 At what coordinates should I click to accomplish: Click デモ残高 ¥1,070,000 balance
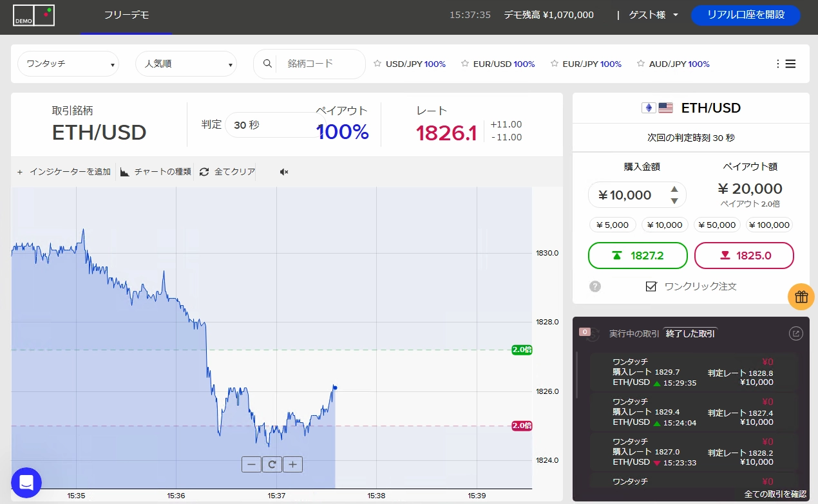click(549, 15)
